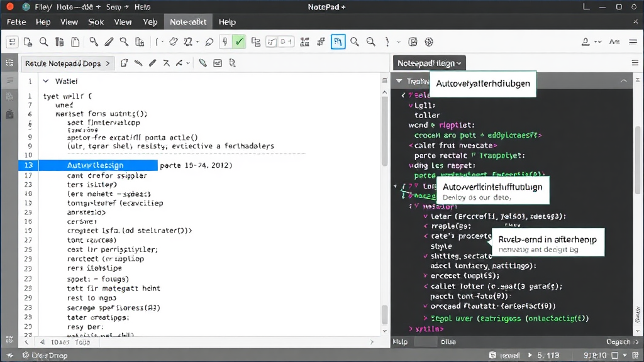Click the card panel icon after the paperclip
This screenshot has height=362, width=644.
(x=218, y=63)
